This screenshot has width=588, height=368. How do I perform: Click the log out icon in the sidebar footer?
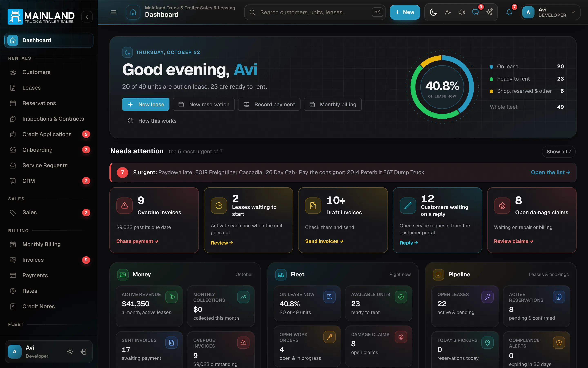point(83,352)
